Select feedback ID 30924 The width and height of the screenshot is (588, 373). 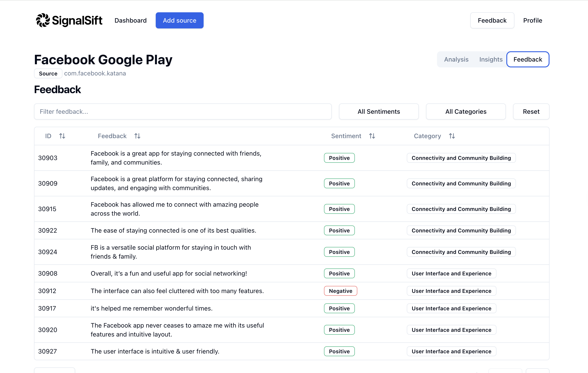48,252
